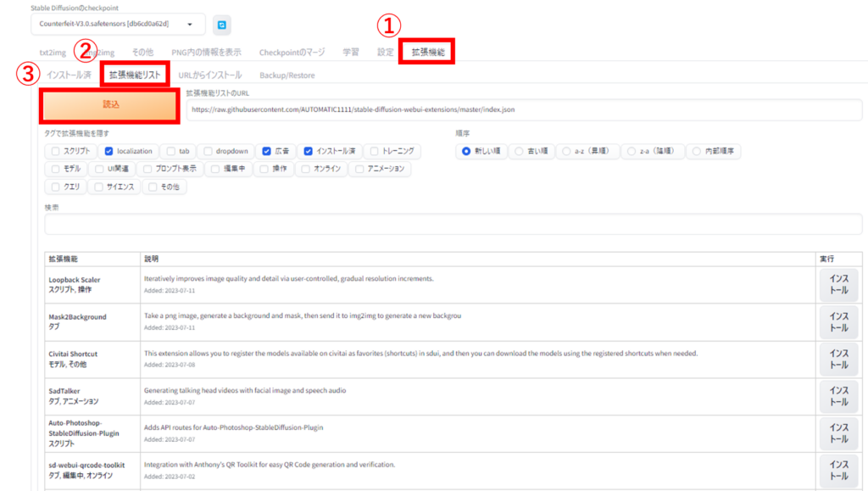Viewport: 868px width, 491px height.
Task: Open the URLからインストール sub-tab
Action: [210, 75]
